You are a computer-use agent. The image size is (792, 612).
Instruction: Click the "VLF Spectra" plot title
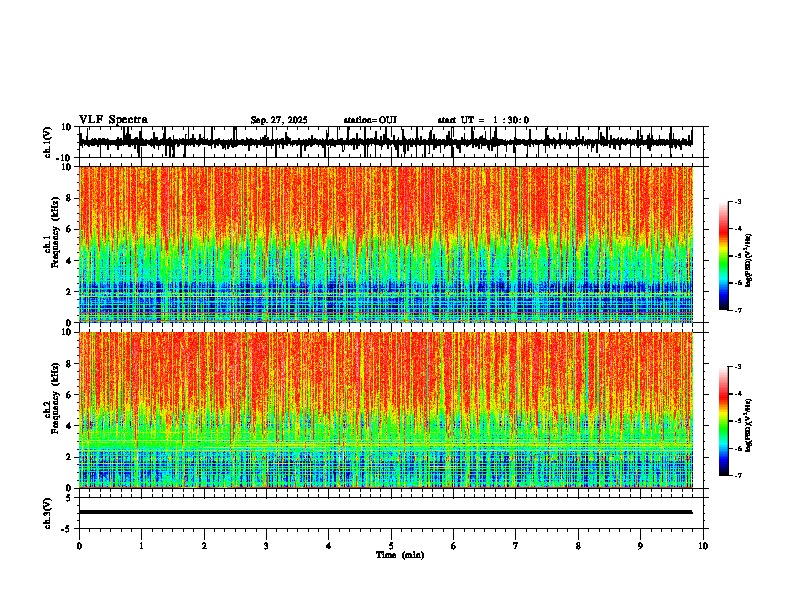[113, 120]
